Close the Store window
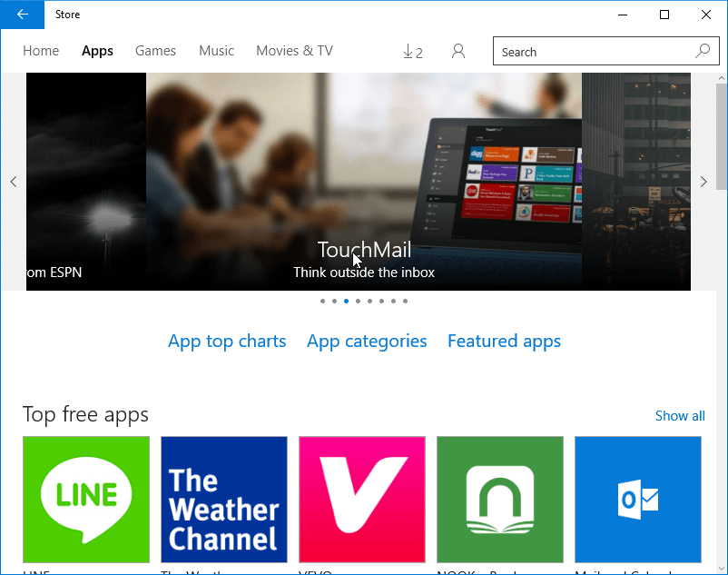Image resolution: width=728 pixels, height=575 pixels. 706,15
